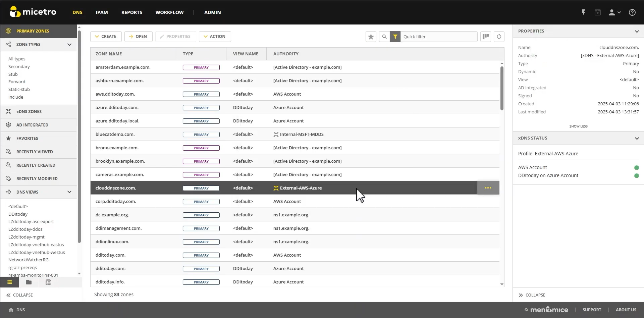Switch to the IPAM menu

(102, 12)
